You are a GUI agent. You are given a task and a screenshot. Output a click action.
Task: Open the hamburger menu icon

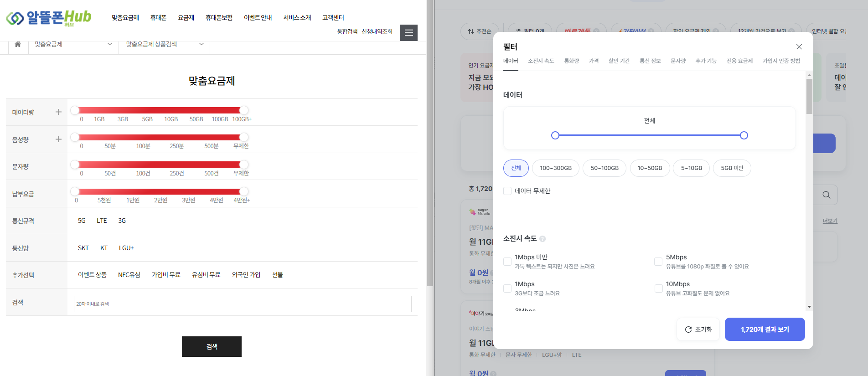point(409,33)
